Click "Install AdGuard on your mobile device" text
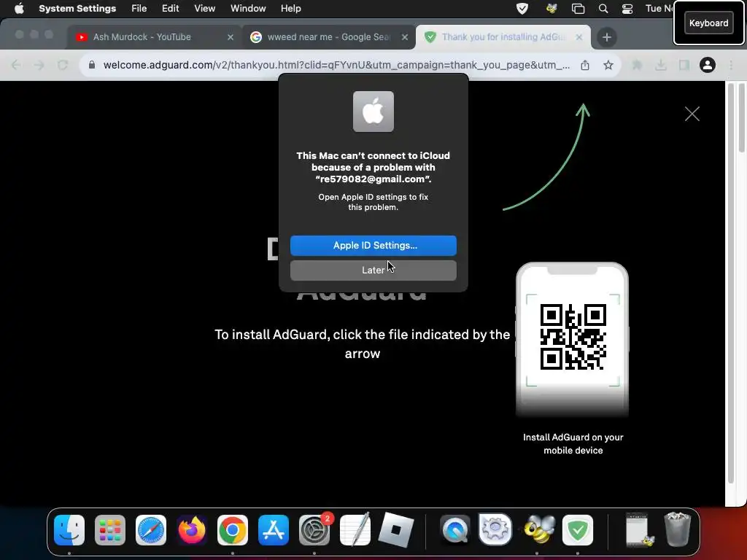 (x=573, y=444)
